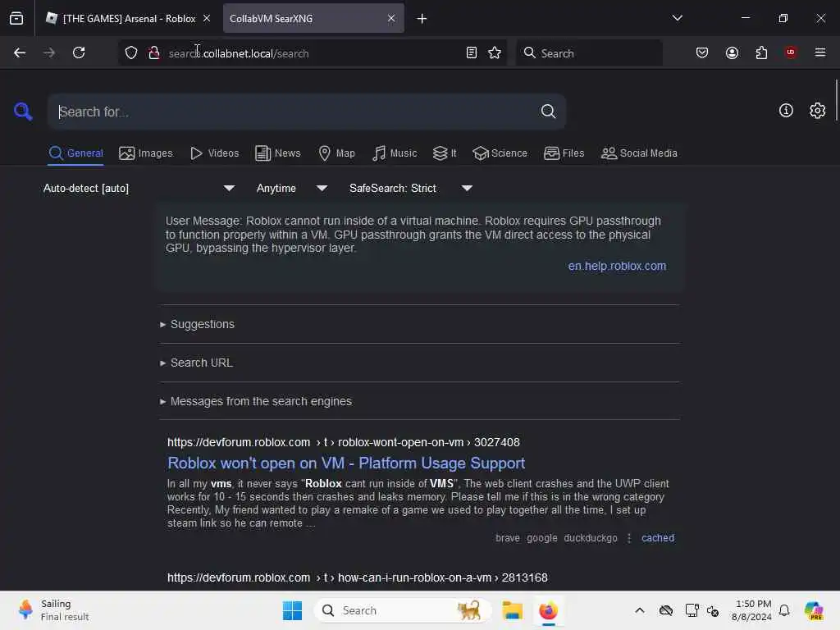840x630 pixels.
Task: Close the CollabVM SearXNG tab
Action: tap(391, 18)
